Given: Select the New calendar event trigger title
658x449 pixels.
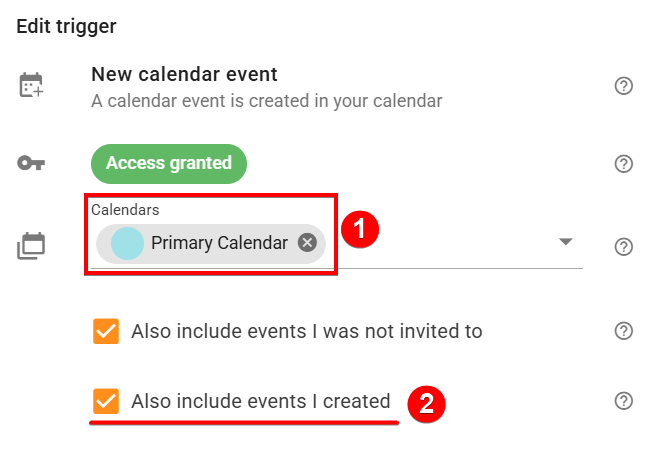Looking at the screenshot, I should (184, 74).
